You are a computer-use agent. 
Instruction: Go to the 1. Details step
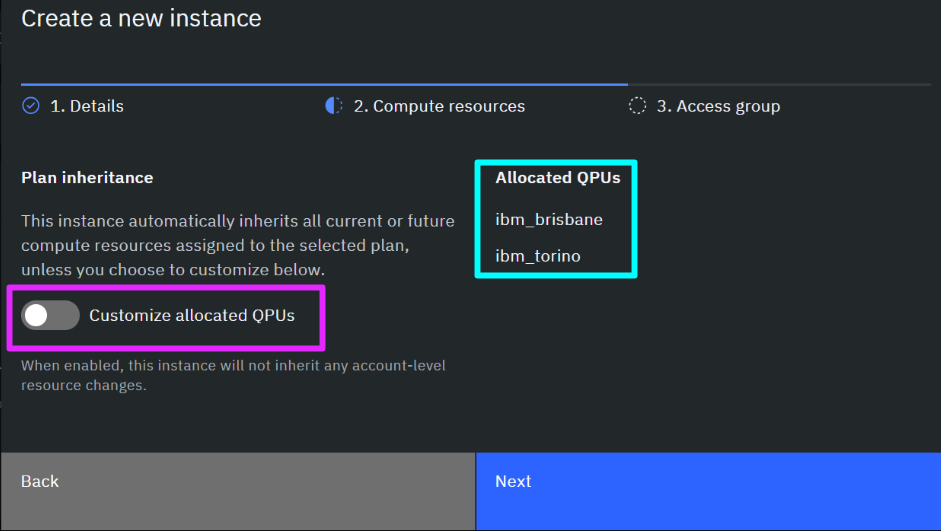[87, 106]
